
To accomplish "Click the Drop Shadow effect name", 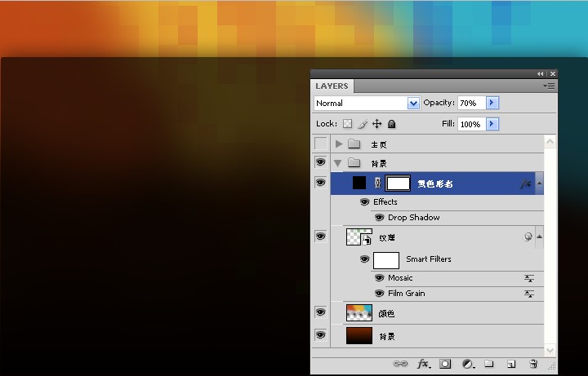I will pyautogui.click(x=413, y=218).
